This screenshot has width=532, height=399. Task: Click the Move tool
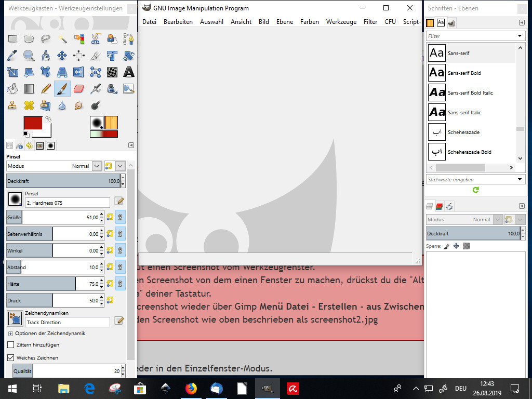(62, 55)
